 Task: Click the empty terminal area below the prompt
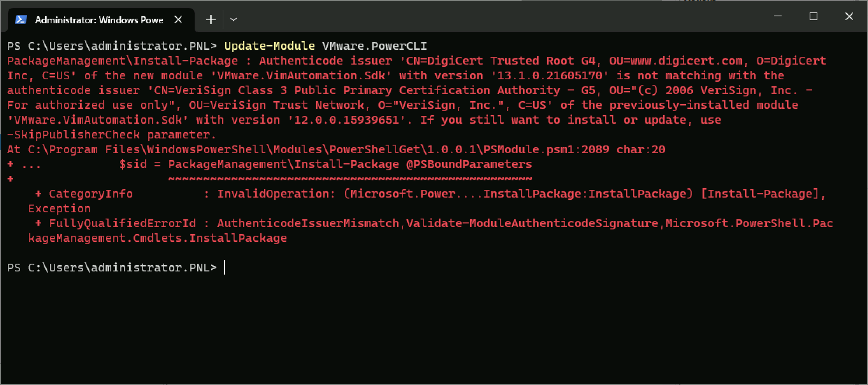point(428,331)
